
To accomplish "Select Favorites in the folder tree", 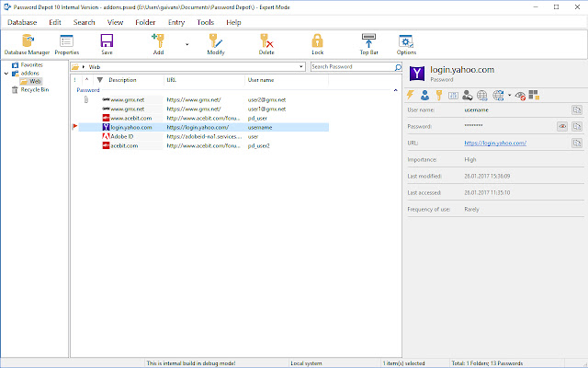I will [31, 65].
